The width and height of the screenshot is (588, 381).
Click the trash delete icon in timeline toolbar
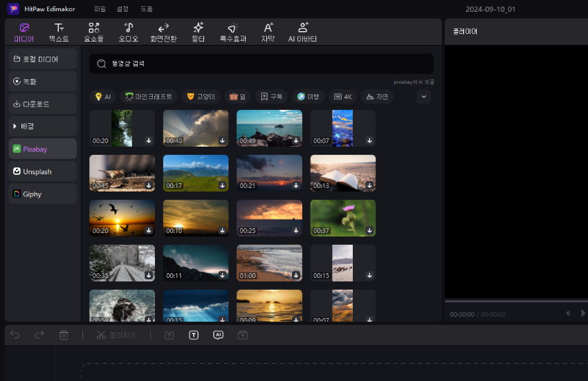coord(64,335)
